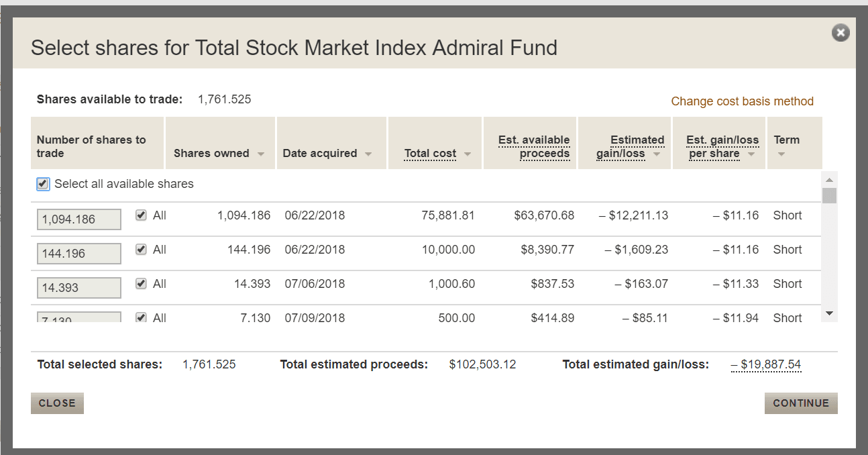Select the proceeds value $8,390.77
This screenshot has width=868, height=455.
coord(547,250)
